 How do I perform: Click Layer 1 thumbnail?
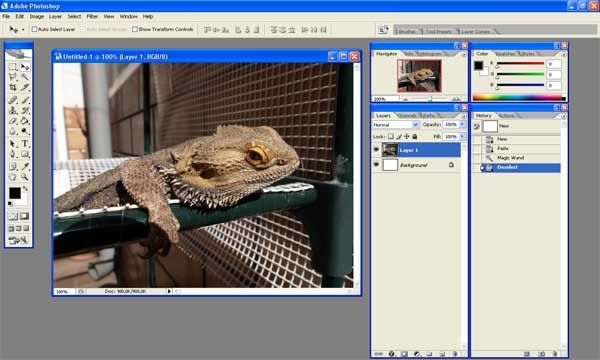(x=390, y=150)
